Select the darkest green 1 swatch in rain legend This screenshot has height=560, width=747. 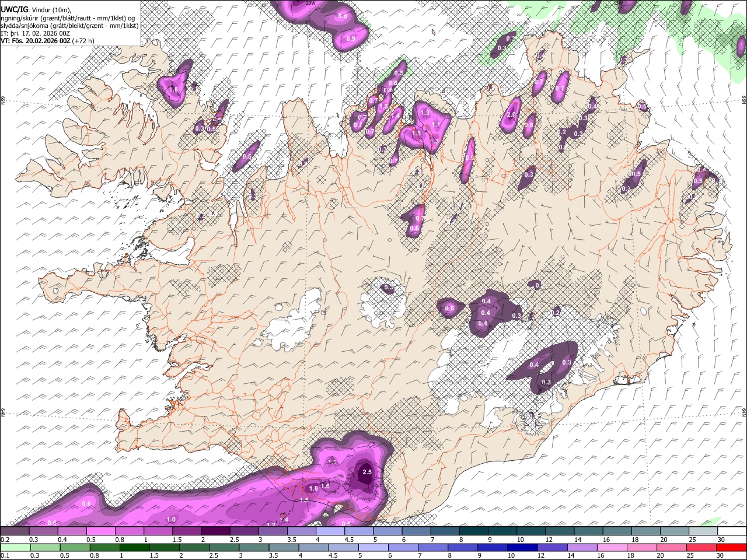pyautogui.click(x=134, y=547)
